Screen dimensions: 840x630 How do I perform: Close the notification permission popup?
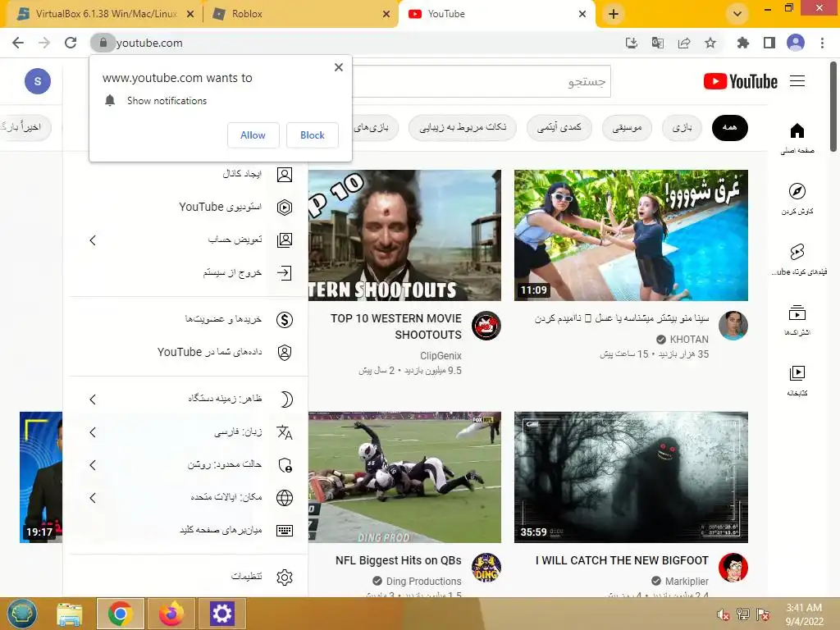(339, 67)
